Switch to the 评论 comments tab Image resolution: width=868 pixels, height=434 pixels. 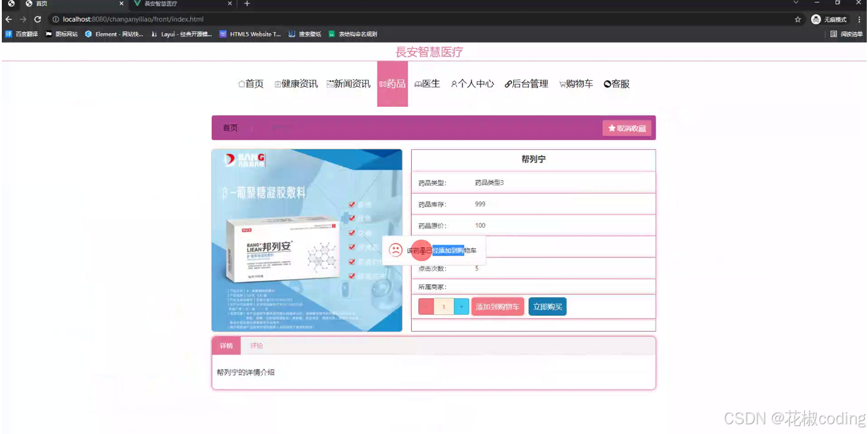point(257,345)
